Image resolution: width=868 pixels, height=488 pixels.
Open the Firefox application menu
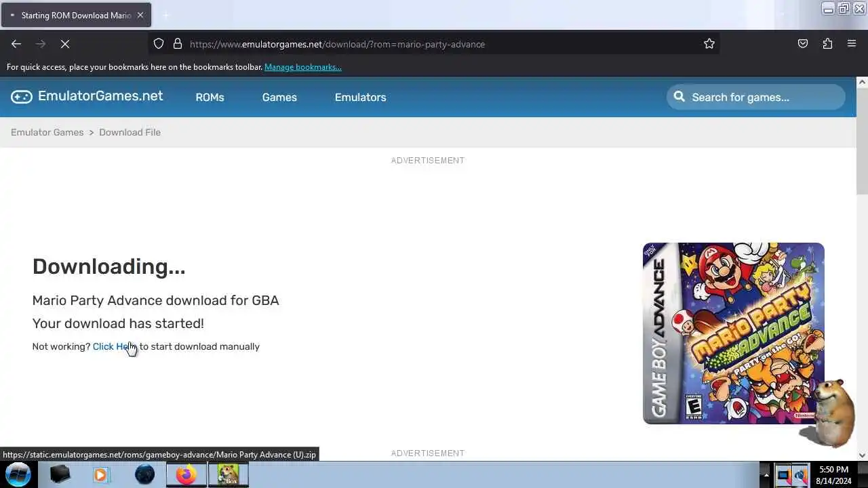coord(852,44)
